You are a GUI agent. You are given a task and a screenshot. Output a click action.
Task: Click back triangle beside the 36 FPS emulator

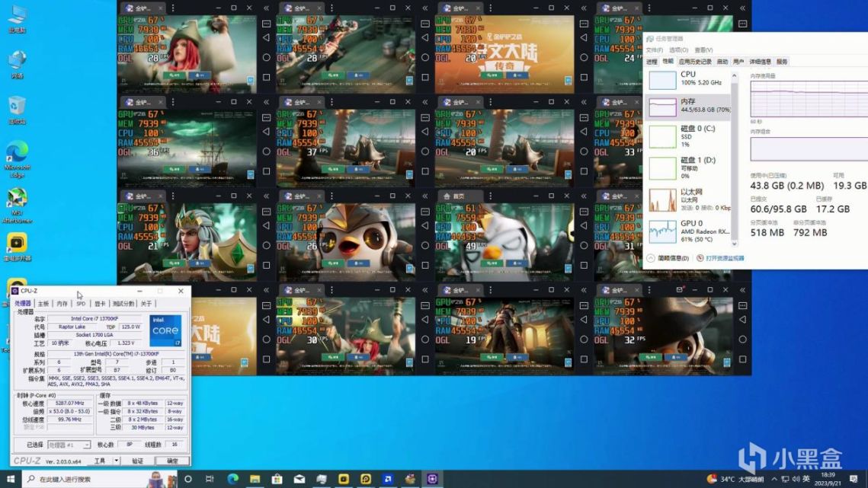point(266,132)
